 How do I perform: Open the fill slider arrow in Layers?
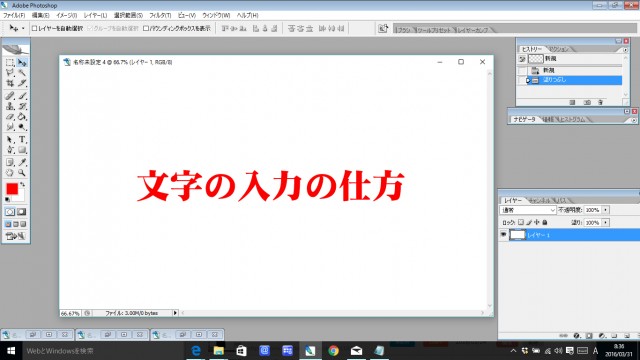click(x=606, y=222)
